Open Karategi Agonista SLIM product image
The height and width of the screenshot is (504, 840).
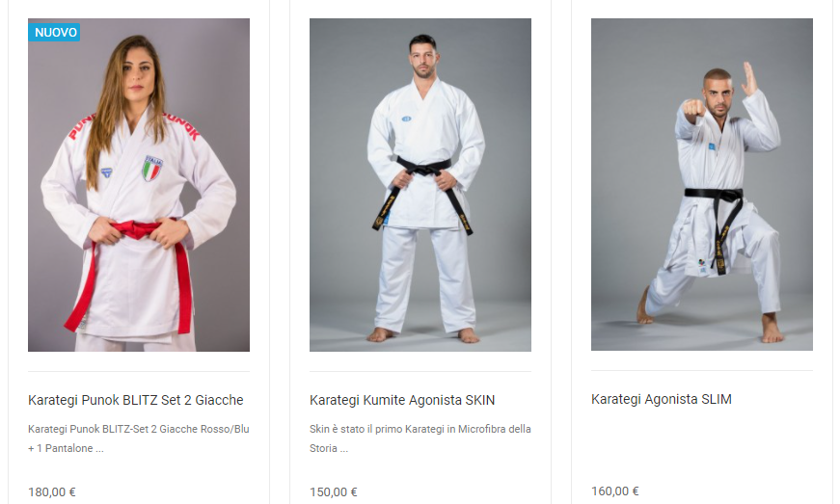(702, 185)
